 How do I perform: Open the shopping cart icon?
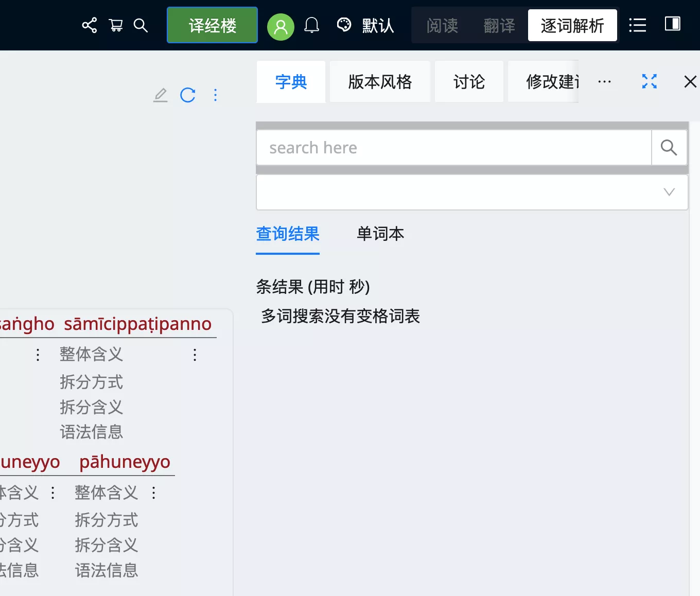point(116,25)
